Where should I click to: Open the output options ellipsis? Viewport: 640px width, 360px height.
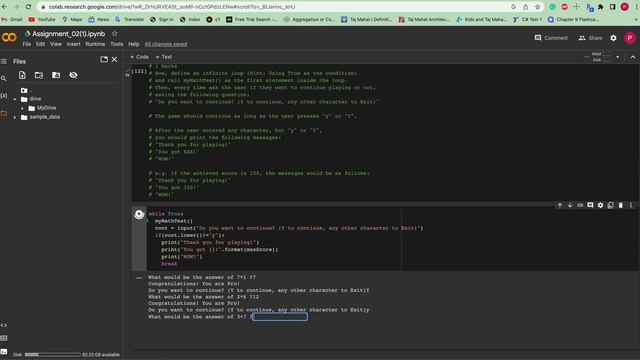pos(139,278)
